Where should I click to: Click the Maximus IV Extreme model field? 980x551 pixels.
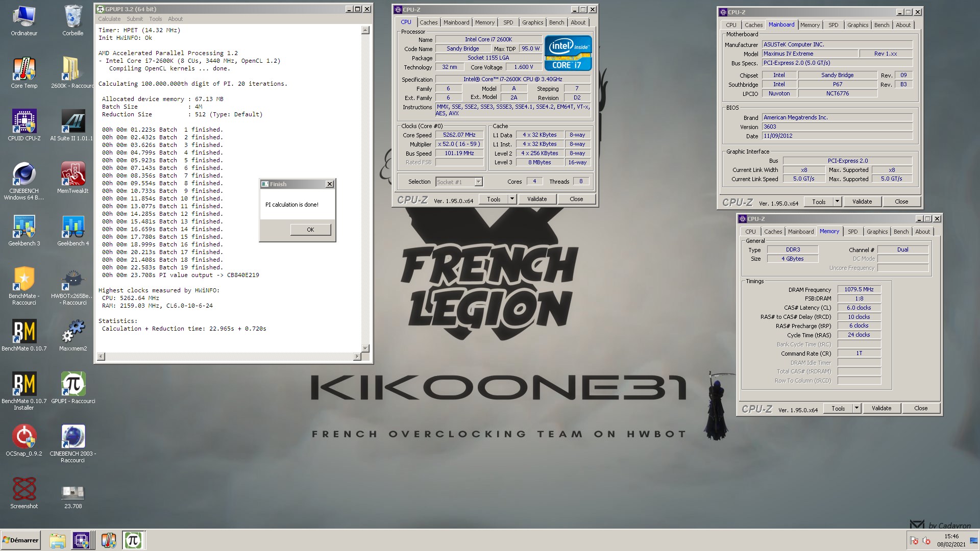810,54
